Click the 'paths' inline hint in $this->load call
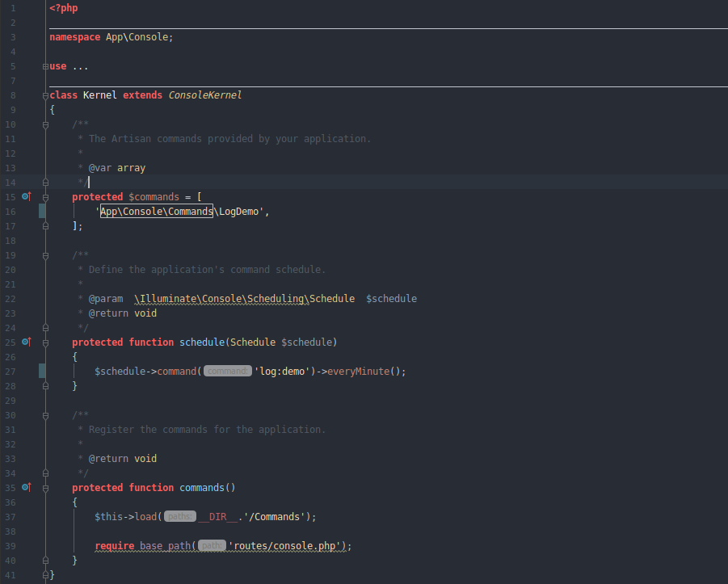728x584 pixels. [x=179, y=516]
